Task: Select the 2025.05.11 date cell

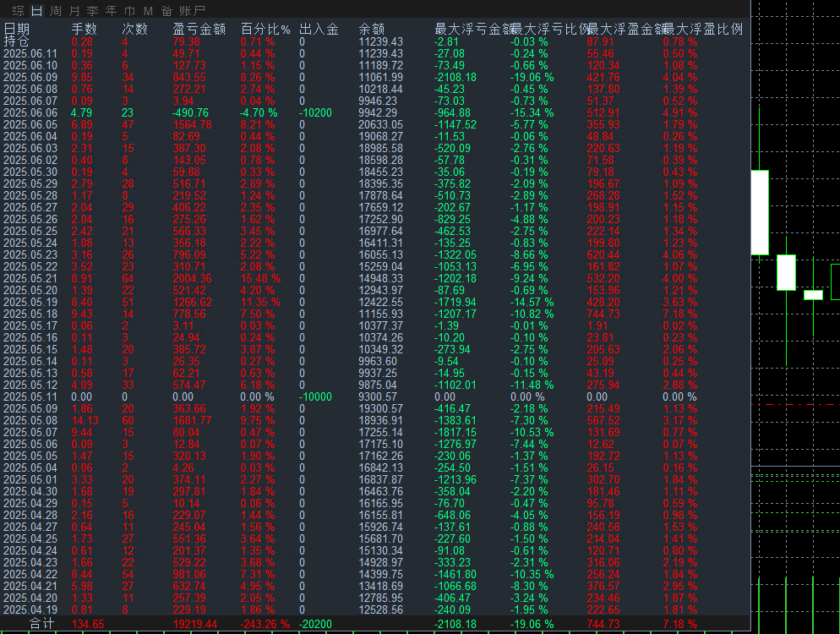Action: click(30, 396)
